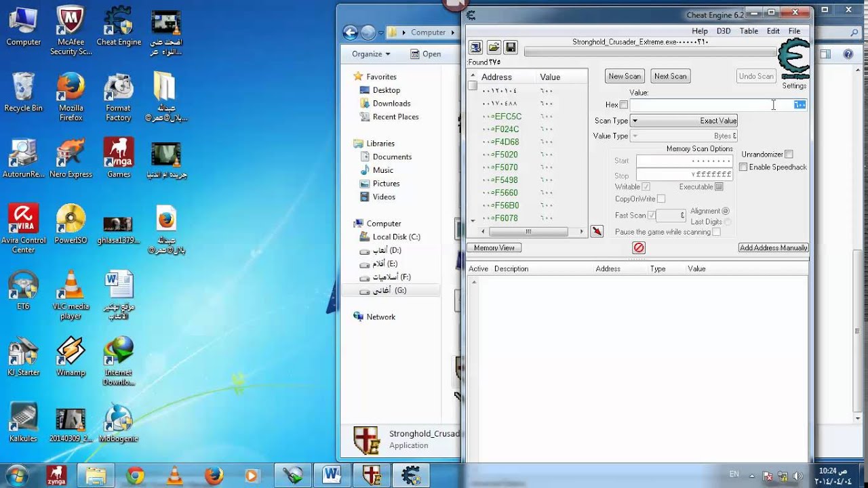Toggle the Hex checkbox
This screenshot has height=488, width=868.
[624, 105]
